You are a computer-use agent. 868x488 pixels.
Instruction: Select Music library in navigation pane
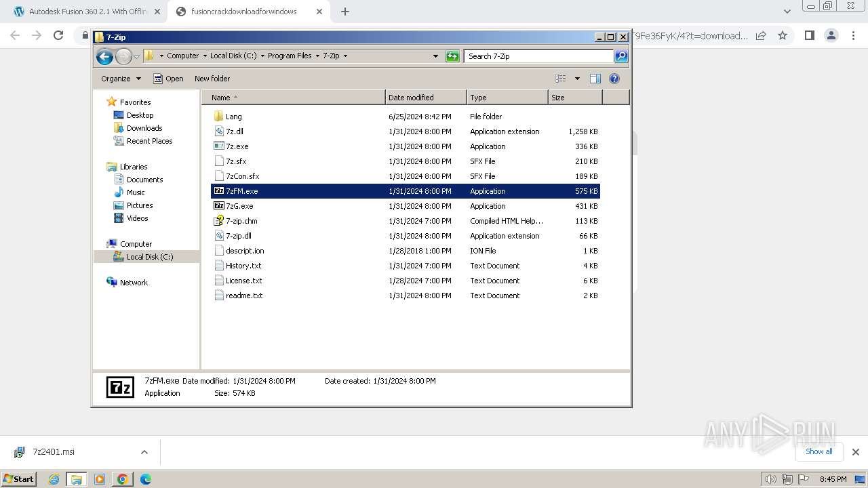click(136, 192)
